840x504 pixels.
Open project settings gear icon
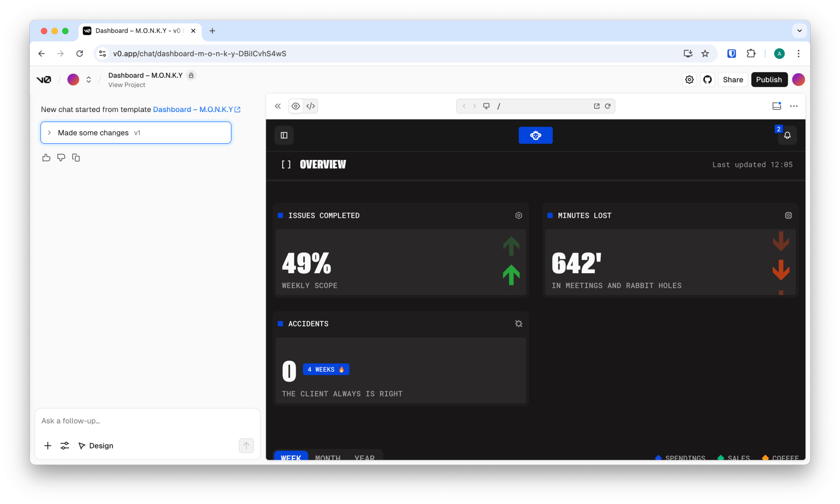pos(689,80)
